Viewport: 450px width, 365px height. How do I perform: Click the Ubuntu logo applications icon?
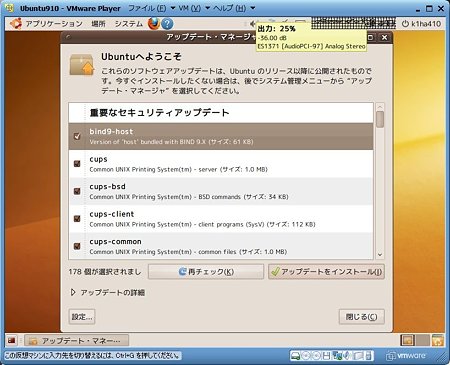16,24
